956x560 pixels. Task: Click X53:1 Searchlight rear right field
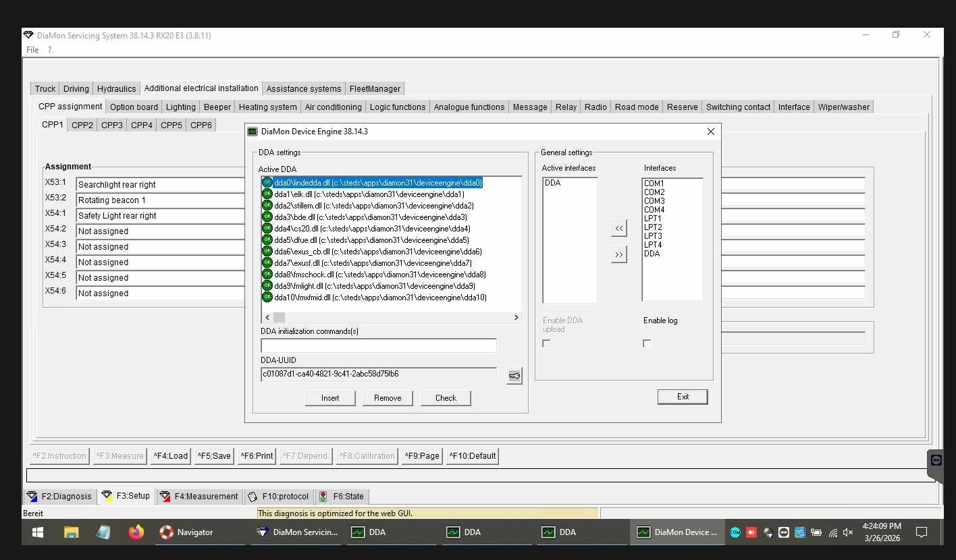161,184
